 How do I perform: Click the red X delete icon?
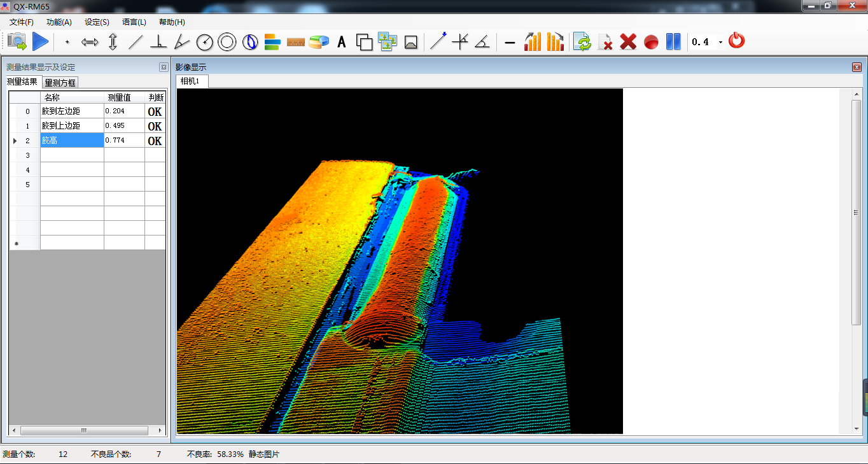click(x=628, y=43)
